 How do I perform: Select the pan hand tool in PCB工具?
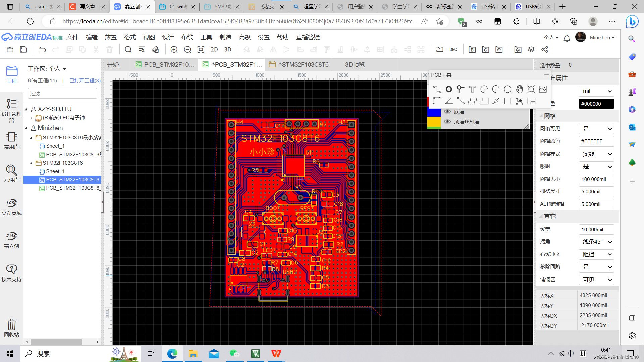(519, 89)
